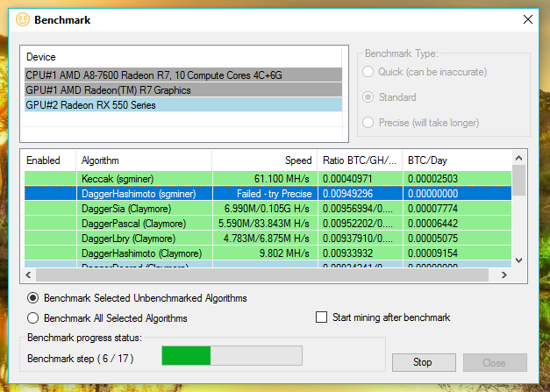Click the 4.783M/6.875M H/s speed cell
This screenshot has height=392, width=550.
[265, 239]
